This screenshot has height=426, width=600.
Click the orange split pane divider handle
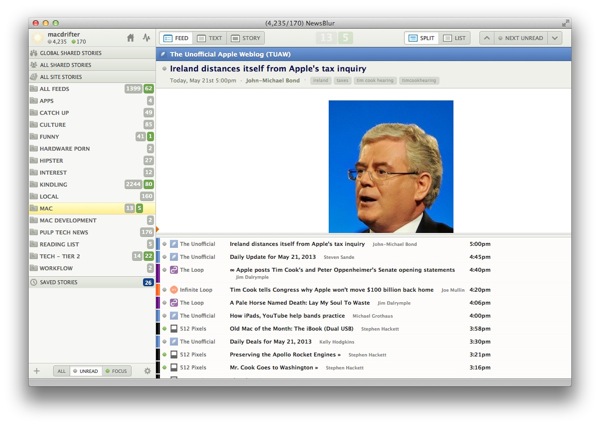(x=157, y=229)
